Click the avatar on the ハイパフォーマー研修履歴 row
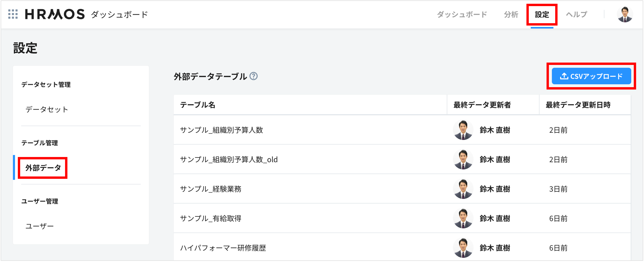Image resolution: width=644 pixels, height=262 pixels. point(464,248)
